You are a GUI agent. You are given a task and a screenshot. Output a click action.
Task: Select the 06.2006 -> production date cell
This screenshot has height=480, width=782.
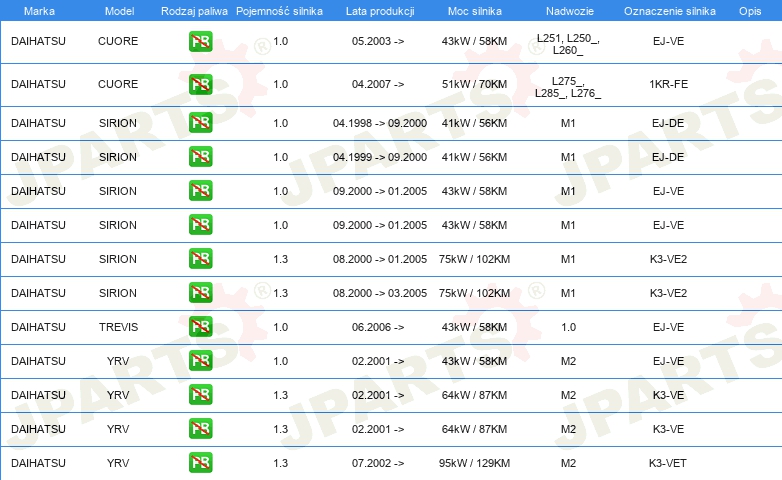[378, 327]
